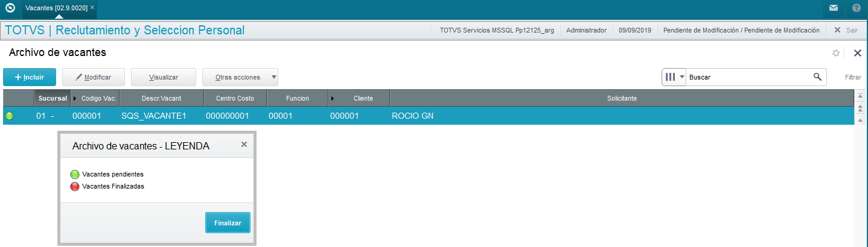
Task: Click the settings gear icon
Action: click(836, 53)
